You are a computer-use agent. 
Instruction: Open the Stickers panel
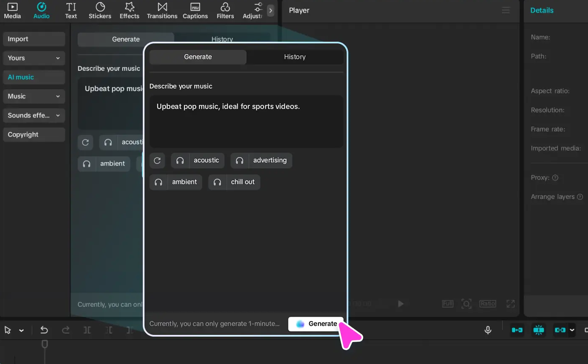[x=100, y=11]
